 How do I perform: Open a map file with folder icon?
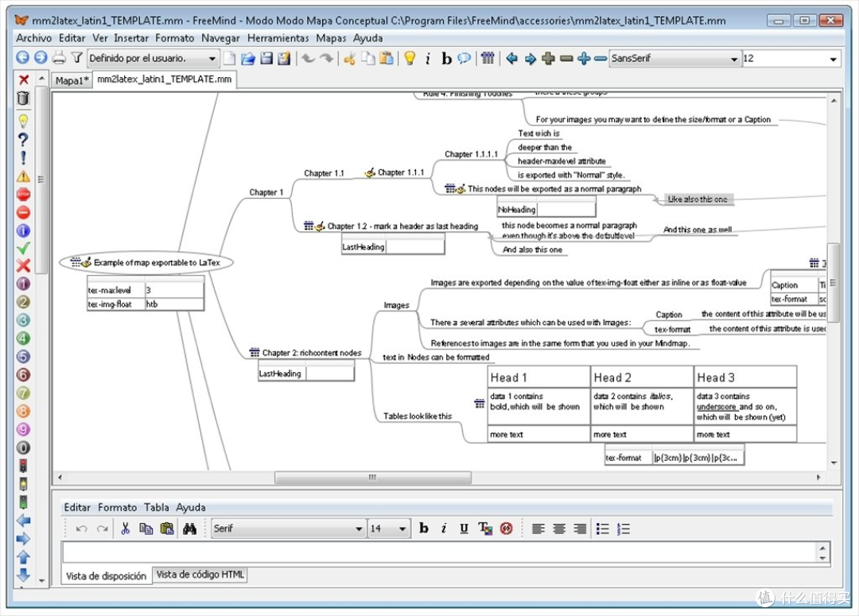click(247, 58)
